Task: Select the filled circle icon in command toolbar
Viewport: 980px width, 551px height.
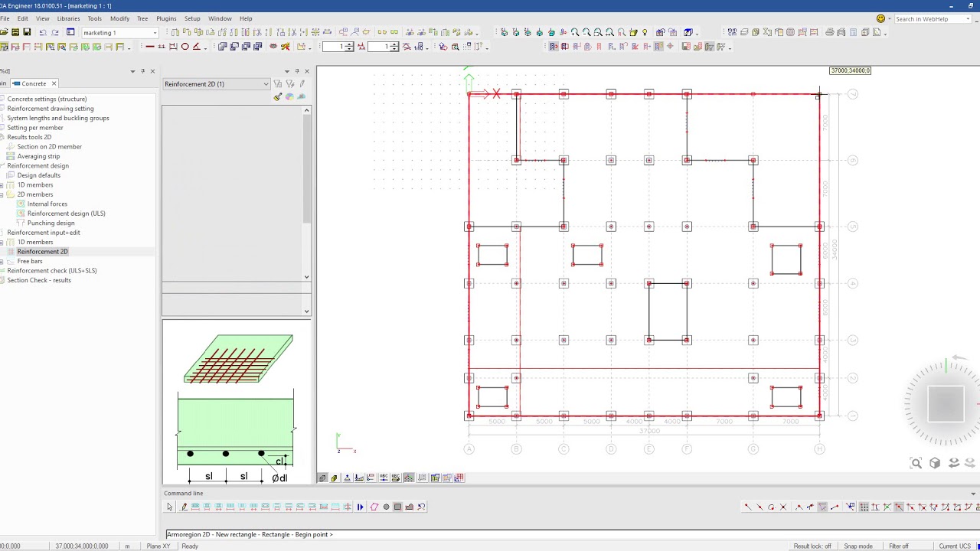Action: click(386, 507)
